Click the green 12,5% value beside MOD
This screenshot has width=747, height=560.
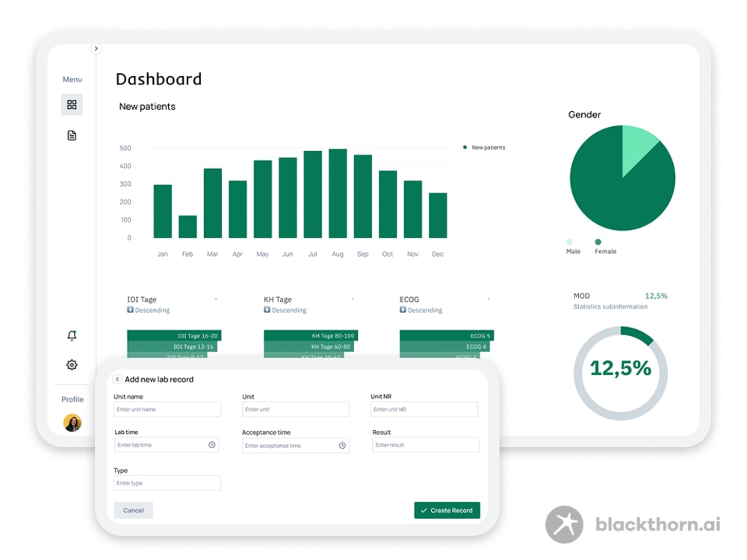(x=656, y=296)
